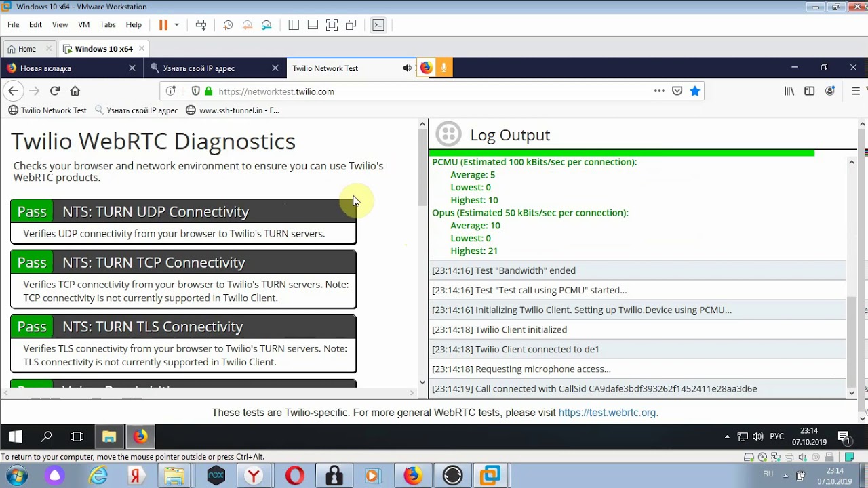Select log line "Requesting microphone access..."
Viewport: 868px width, 488px height.
[x=638, y=369]
